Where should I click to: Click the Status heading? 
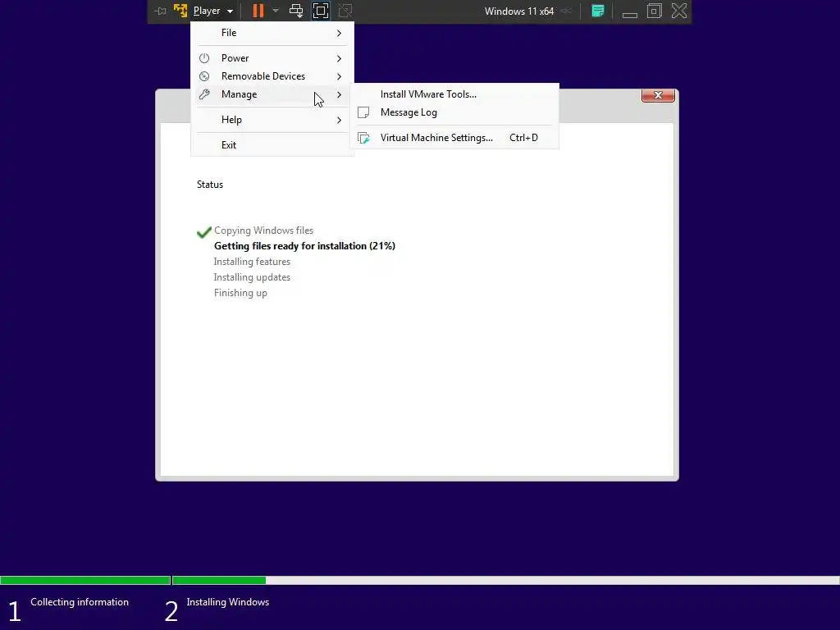(x=210, y=185)
